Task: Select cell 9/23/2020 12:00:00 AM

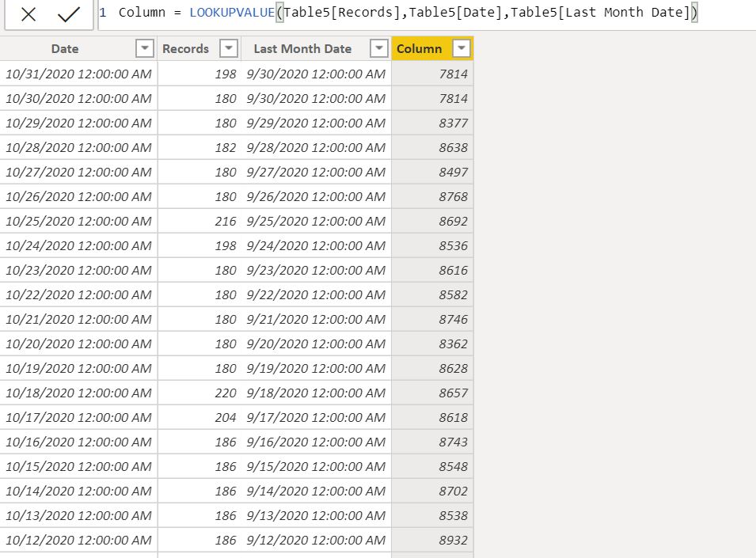Action: [316, 271]
